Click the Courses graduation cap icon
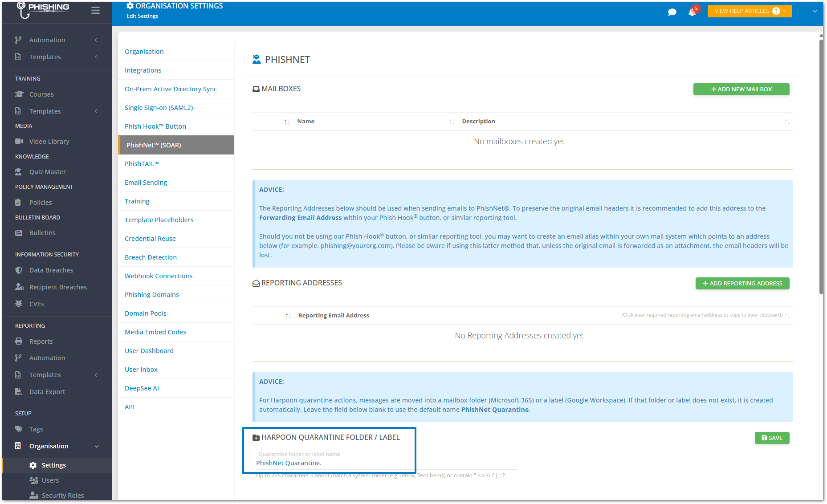The width and height of the screenshot is (827, 504). (19, 94)
